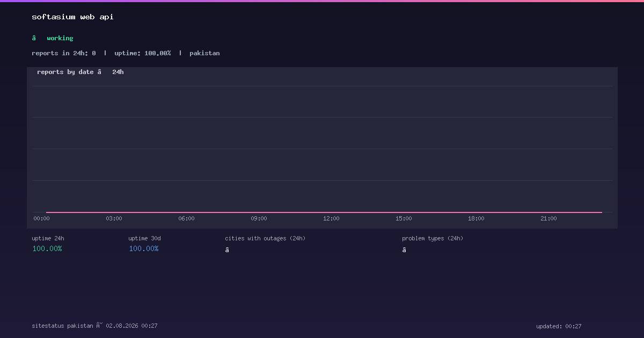Click the 00:00 axis label
This screenshot has height=338, width=644.
click(41, 218)
